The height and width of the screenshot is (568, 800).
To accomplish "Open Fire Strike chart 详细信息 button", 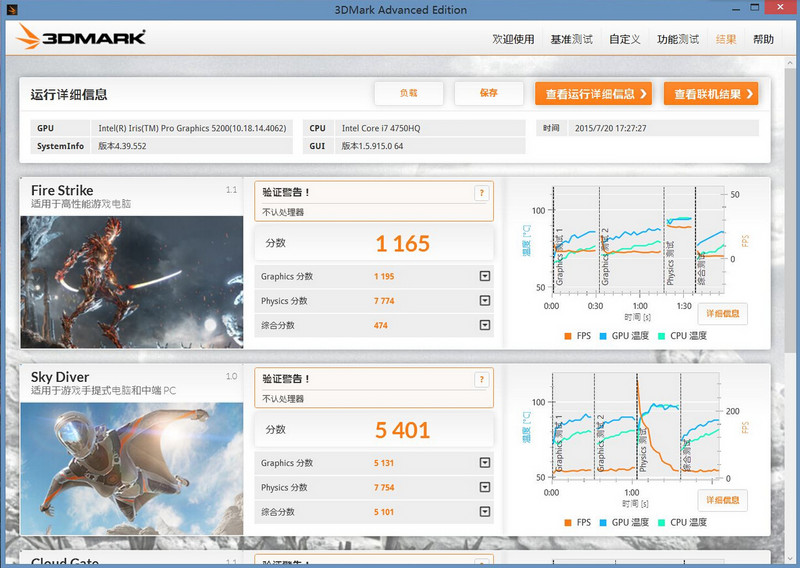I will click(722, 313).
